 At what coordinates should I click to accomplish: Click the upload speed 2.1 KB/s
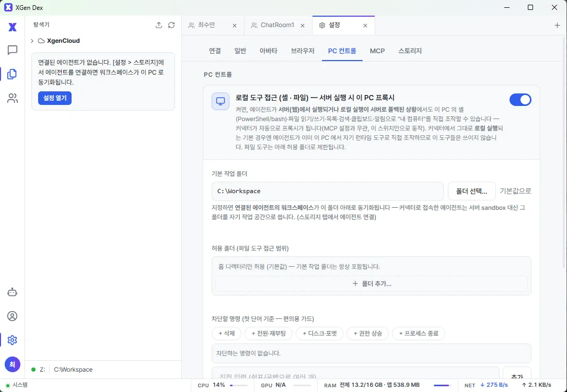tap(537, 385)
